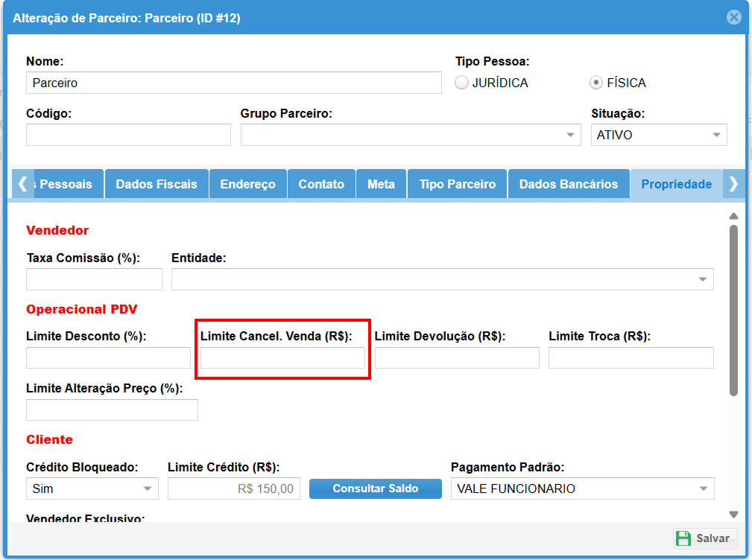Click the Taxa Comissão input field
The width and height of the screenshot is (752, 560).
[x=94, y=279]
